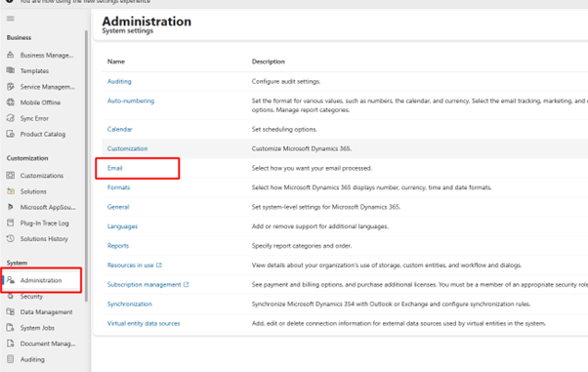Click the sidebar vertical scrollbar
This screenshot has height=372, width=588.
[86, 165]
